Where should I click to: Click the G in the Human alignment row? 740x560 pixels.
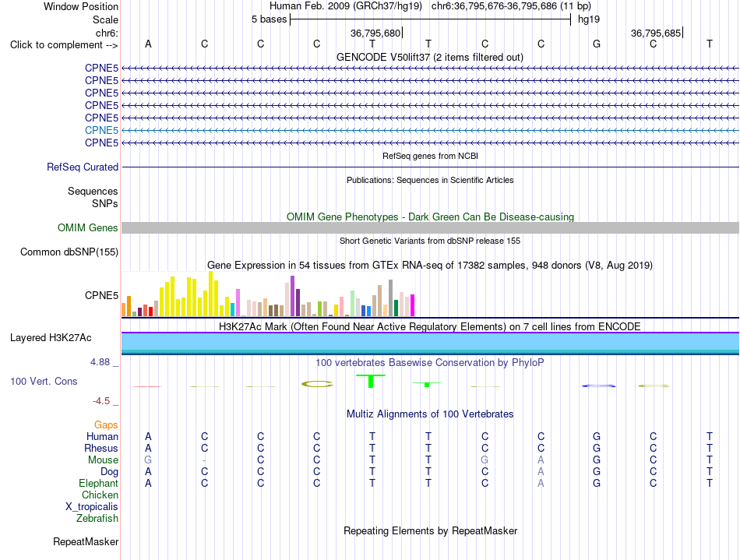click(597, 436)
